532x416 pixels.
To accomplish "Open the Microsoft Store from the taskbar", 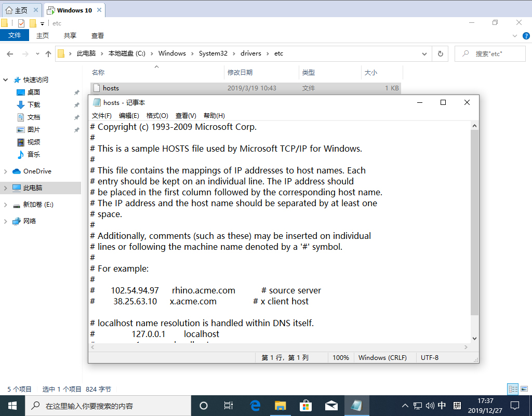I will pyautogui.click(x=306, y=406).
